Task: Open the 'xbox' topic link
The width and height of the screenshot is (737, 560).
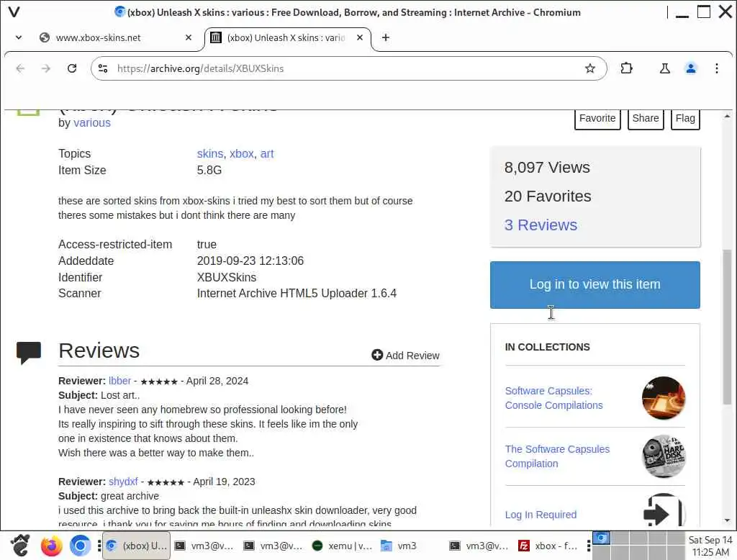Action: pyautogui.click(x=242, y=154)
